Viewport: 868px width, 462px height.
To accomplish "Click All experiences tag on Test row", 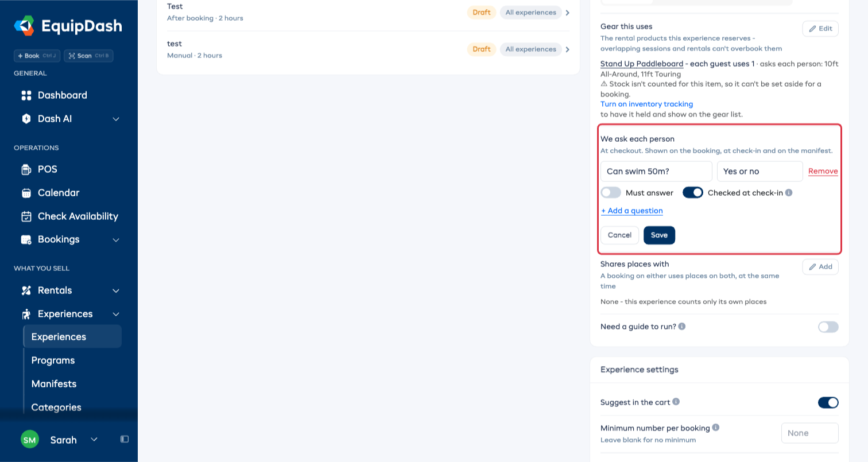I will tap(530, 13).
